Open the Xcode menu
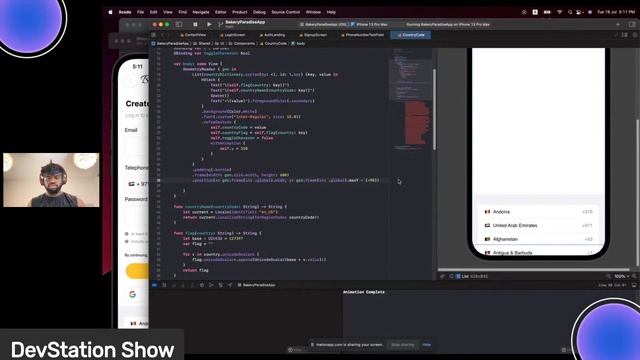 (125, 12)
